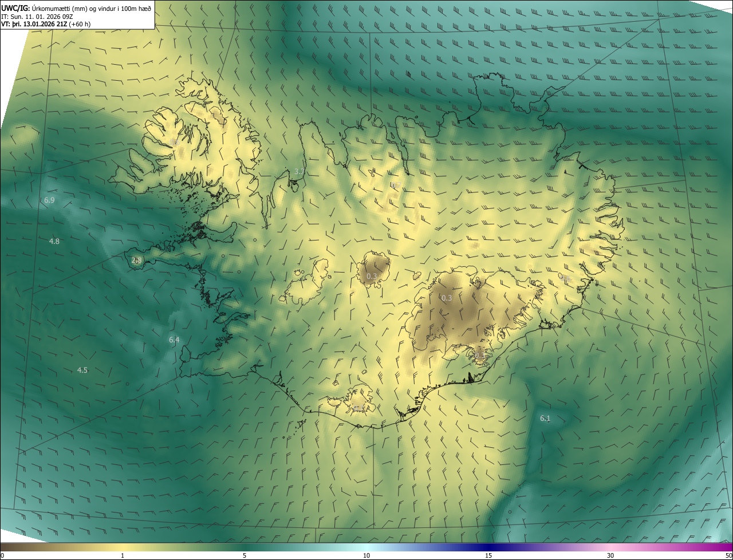Click color scale at the 50 tick
The image size is (733, 560).
pos(728,555)
